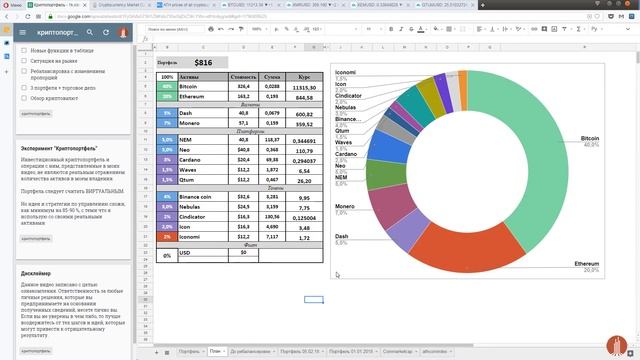This screenshot has width=640, height=360.
Task: Refresh notes in the Keep sidebar
Action: pos(106,32)
